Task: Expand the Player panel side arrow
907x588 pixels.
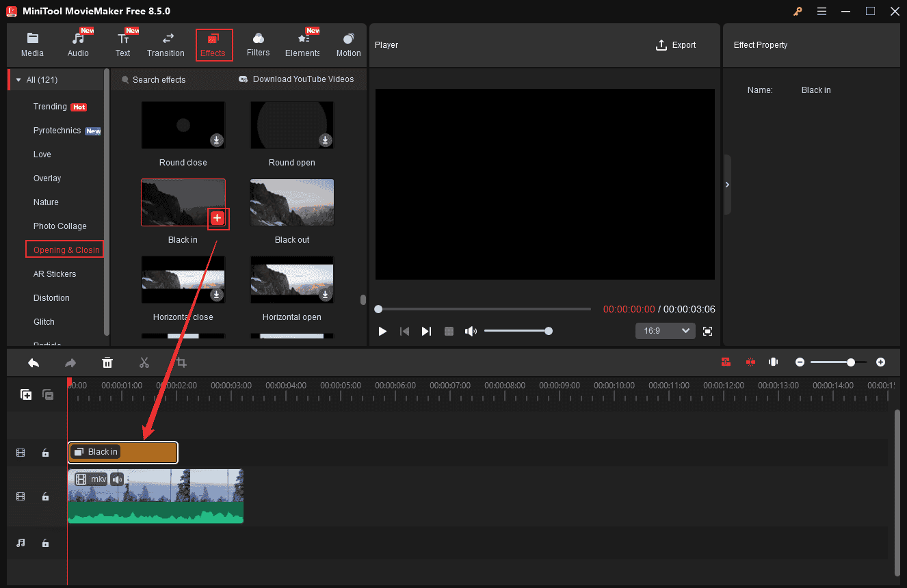Action: pos(726,184)
